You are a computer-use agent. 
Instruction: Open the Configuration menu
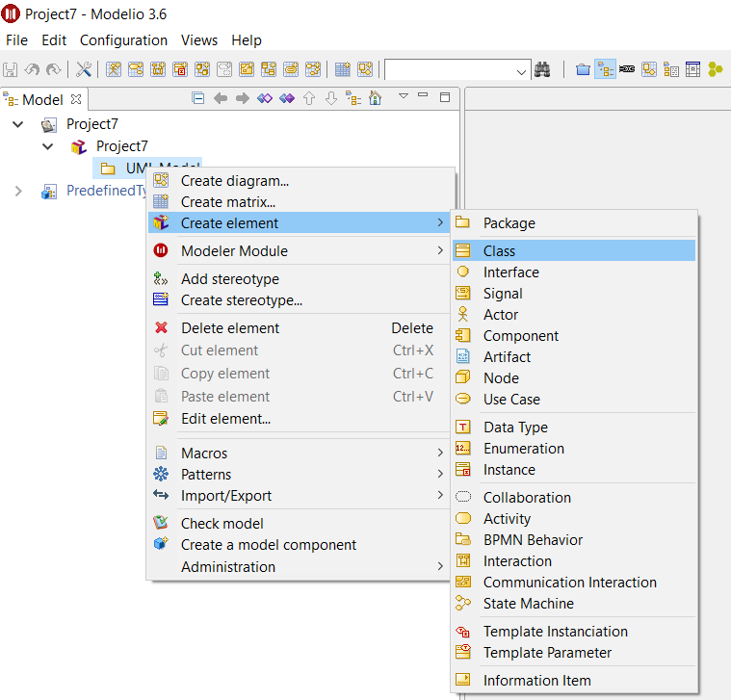click(x=123, y=40)
